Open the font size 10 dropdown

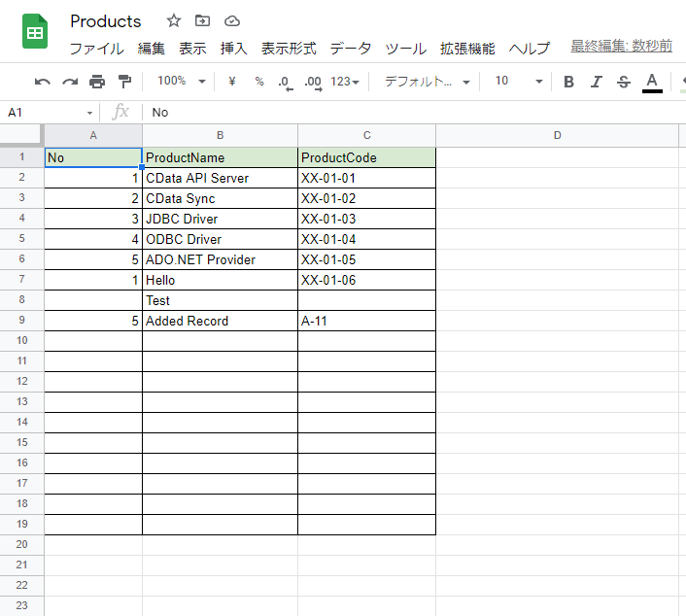pos(519,82)
